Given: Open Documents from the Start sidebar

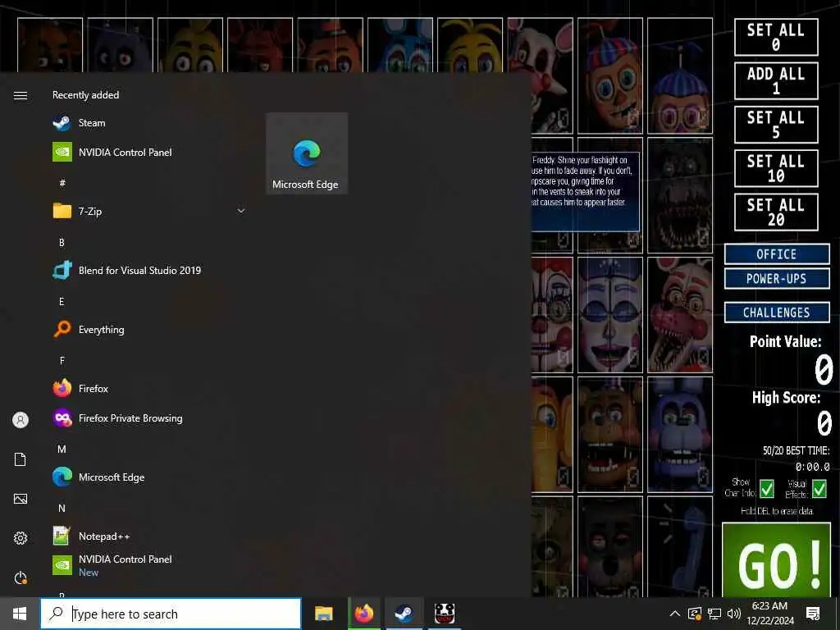Looking at the screenshot, I should pyautogui.click(x=21, y=459).
